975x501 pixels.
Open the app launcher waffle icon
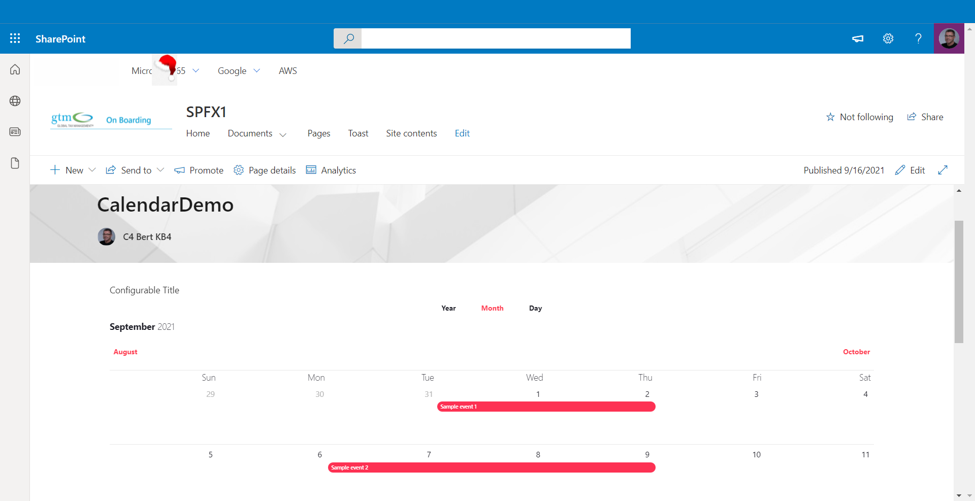pyautogui.click(x=15, y=39)
